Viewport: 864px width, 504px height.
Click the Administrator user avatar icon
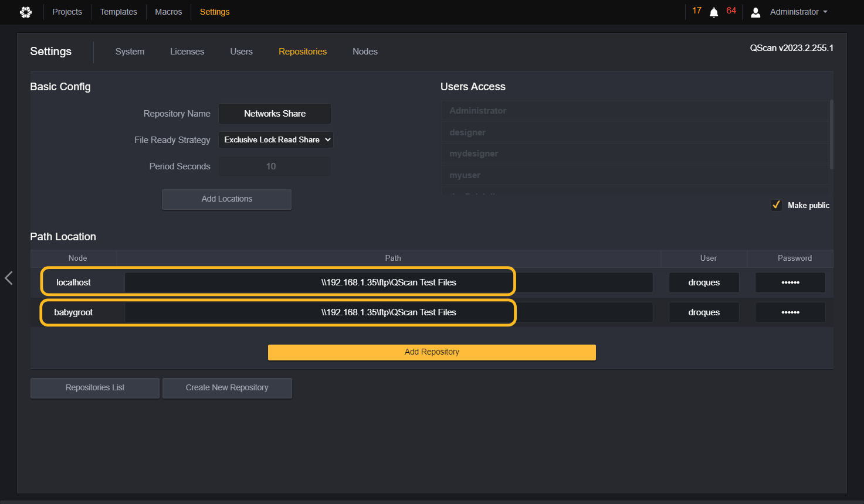coord(755,12)
